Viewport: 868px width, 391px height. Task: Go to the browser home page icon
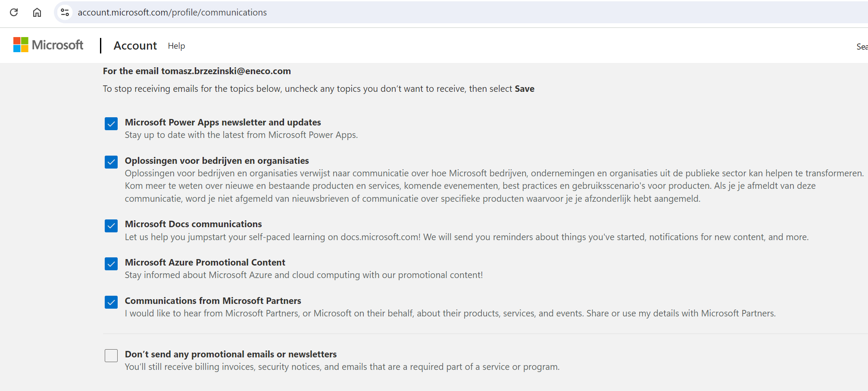(x=37, y=12)
